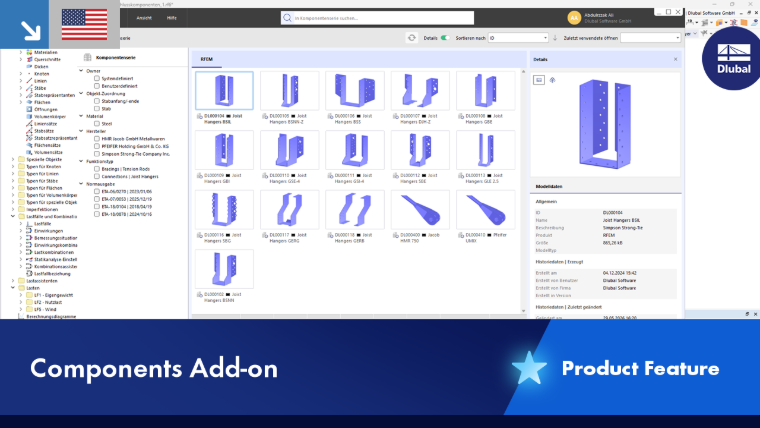The height and width of the screenshot is (428, 760).
Task: Click the Öffnungen icon in the navigator tree
Action: (29, 110)
